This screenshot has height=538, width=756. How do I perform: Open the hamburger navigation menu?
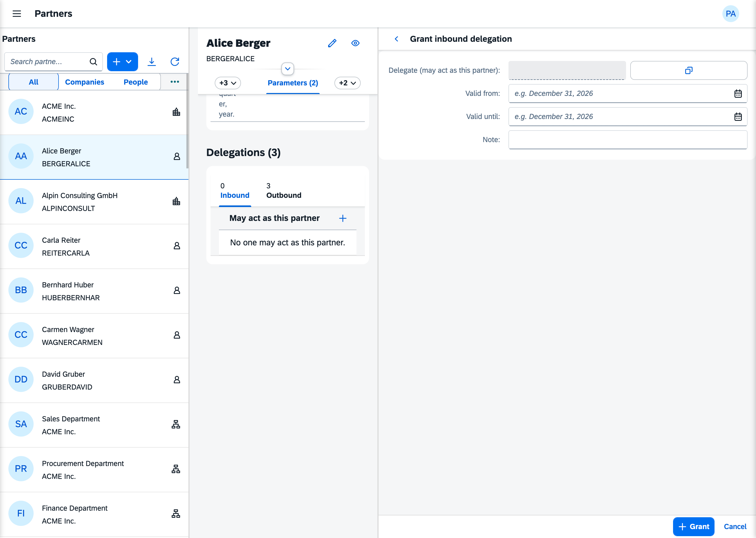click(17, 14)
